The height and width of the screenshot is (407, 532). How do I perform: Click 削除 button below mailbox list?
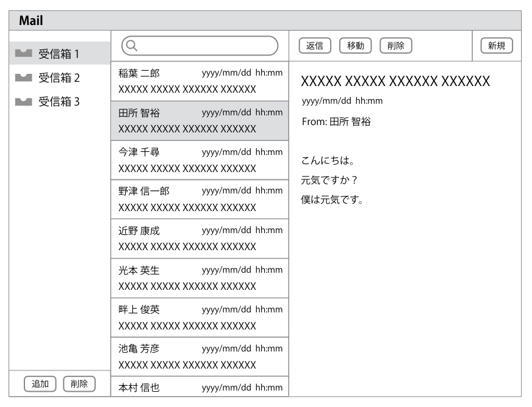coord(79,384)
